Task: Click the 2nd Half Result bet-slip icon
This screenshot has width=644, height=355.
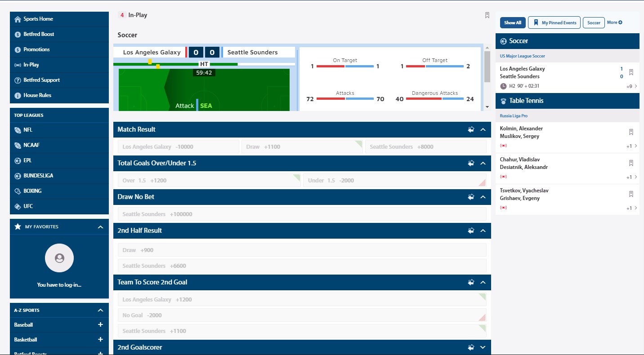Action: 471,231
